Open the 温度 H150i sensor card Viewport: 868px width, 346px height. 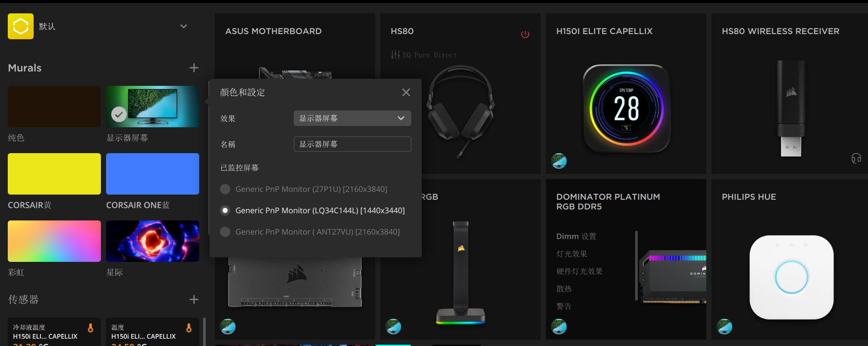tap(153, 332)
